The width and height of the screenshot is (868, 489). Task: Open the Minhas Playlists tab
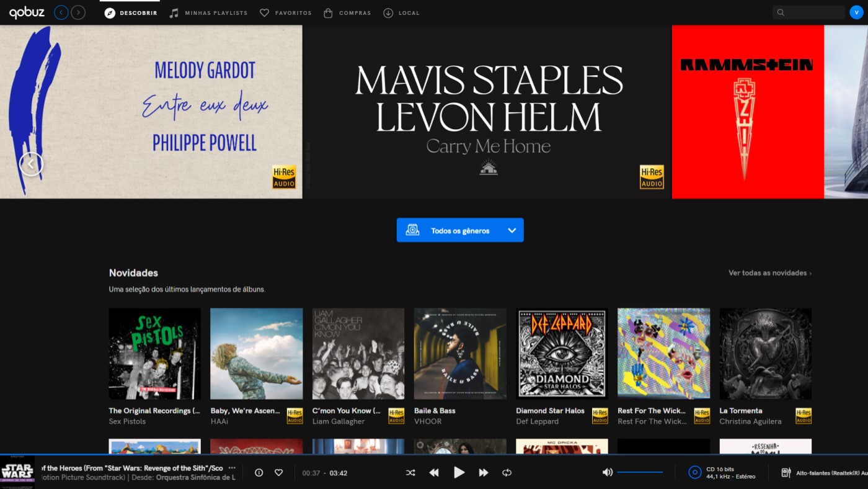[208, 12]
